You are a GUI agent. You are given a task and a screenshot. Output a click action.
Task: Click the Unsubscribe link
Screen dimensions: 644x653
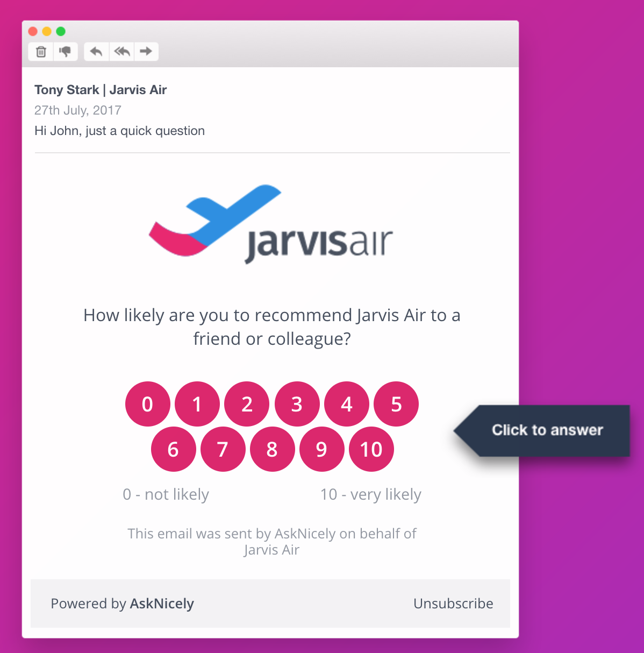click(453, 604)
